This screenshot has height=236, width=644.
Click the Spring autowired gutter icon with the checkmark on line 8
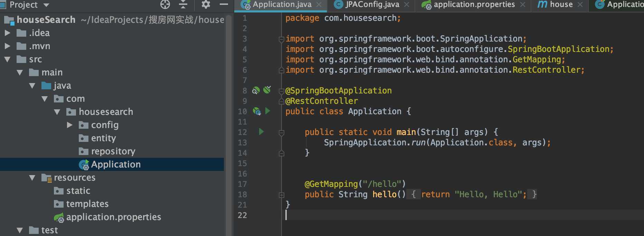(x=267, y=90)
